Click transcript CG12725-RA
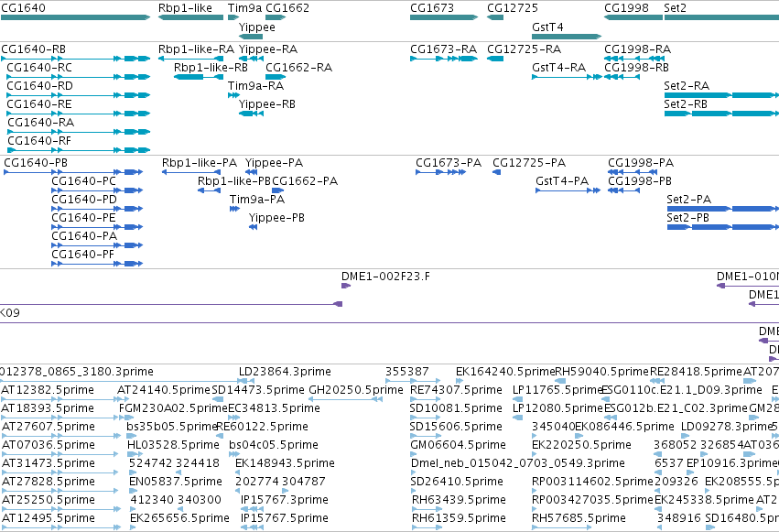 tap(495, 59)
